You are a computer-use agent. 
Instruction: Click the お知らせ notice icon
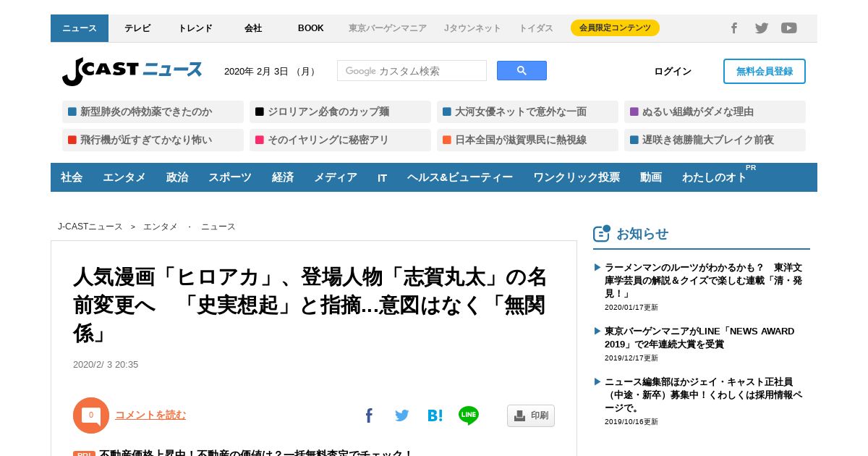[x=602, y=233]
